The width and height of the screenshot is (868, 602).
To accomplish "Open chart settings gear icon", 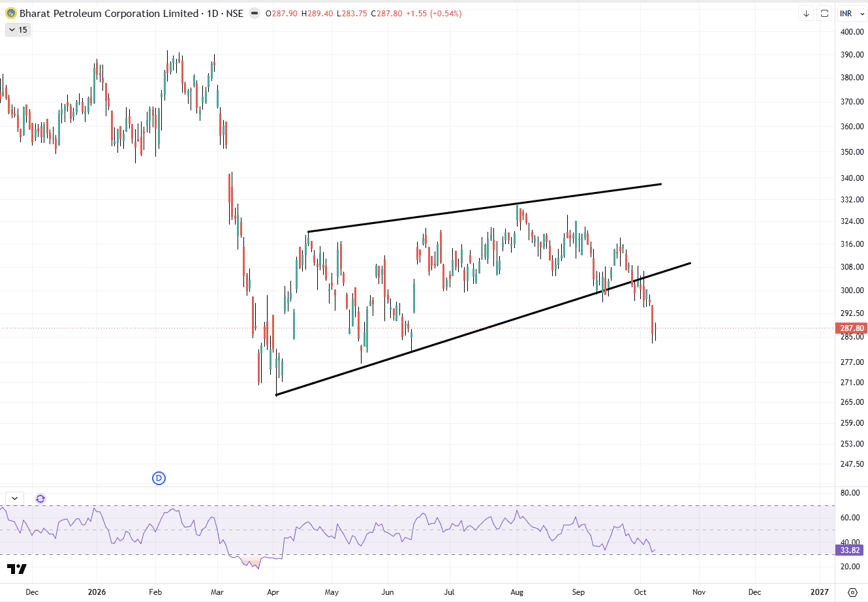I will 852,592.
